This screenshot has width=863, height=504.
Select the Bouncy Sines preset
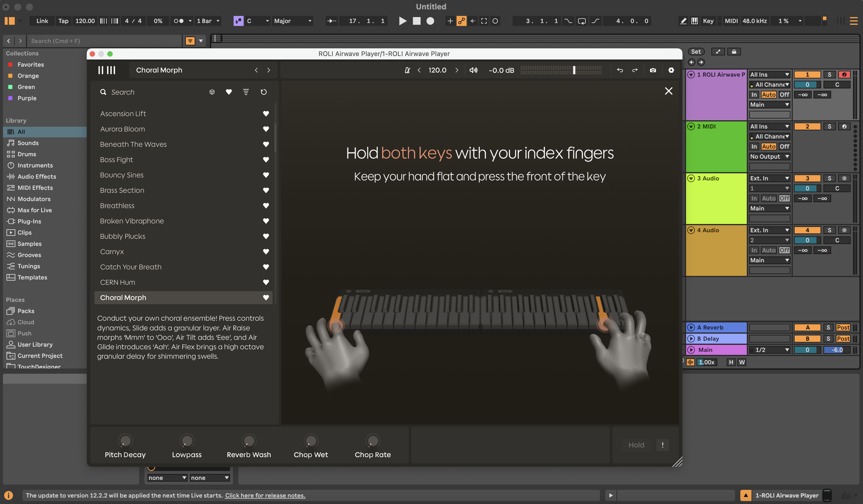pos(122,175)
